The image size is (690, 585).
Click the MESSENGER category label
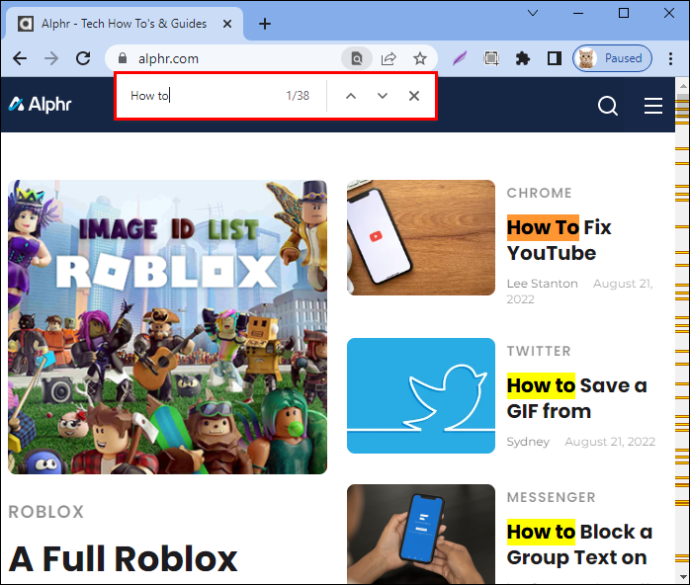click(x=551, y=497)
